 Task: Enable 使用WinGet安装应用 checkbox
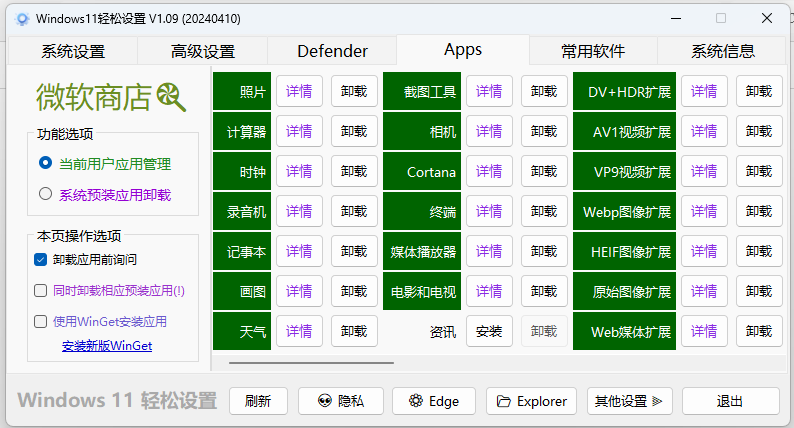pos(41,322)
